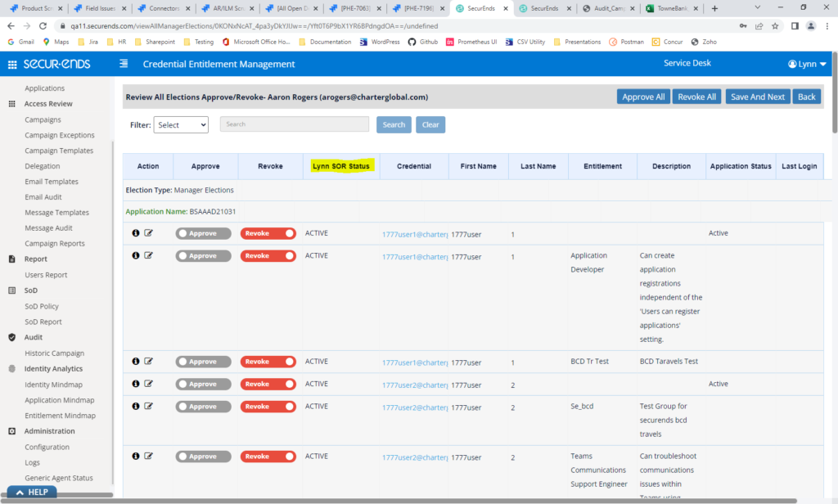Click the Audit shield sidebar icon
Image resolution: width=838 pixels, height=504 pixels.
tap(11, 337)
